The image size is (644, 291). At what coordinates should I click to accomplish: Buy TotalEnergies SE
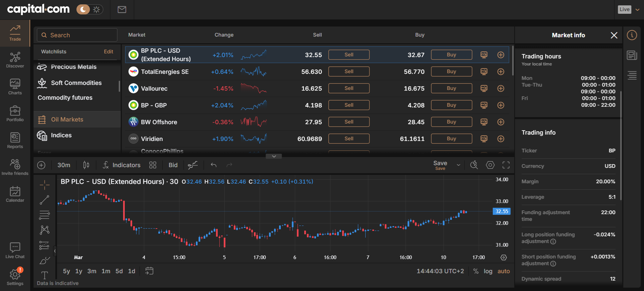pos(451,71)
